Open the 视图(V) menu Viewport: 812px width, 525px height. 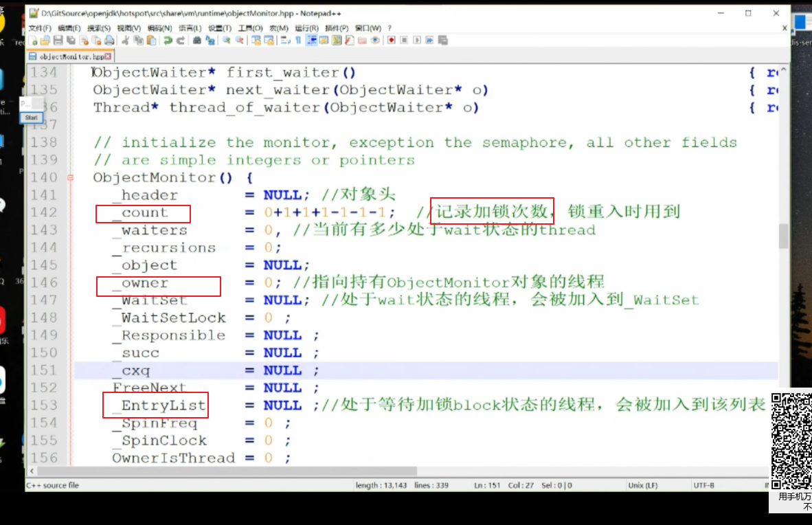click(129, 28)
